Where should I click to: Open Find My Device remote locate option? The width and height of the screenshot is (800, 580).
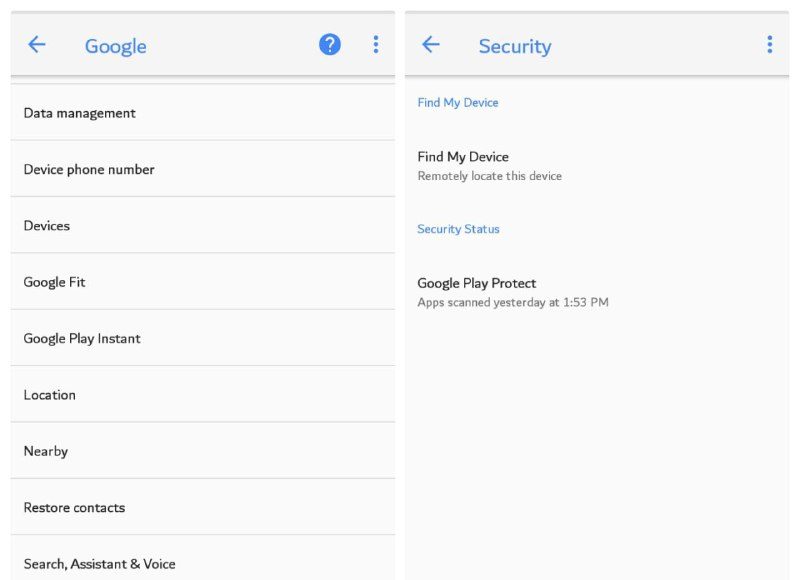[x=597, y=166]
